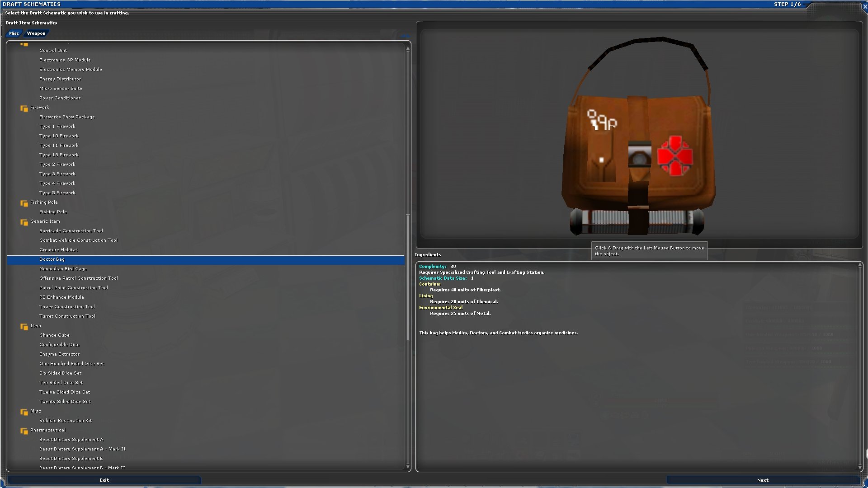Click the Next button
This screenshot has width=868, height=488.
763,480
